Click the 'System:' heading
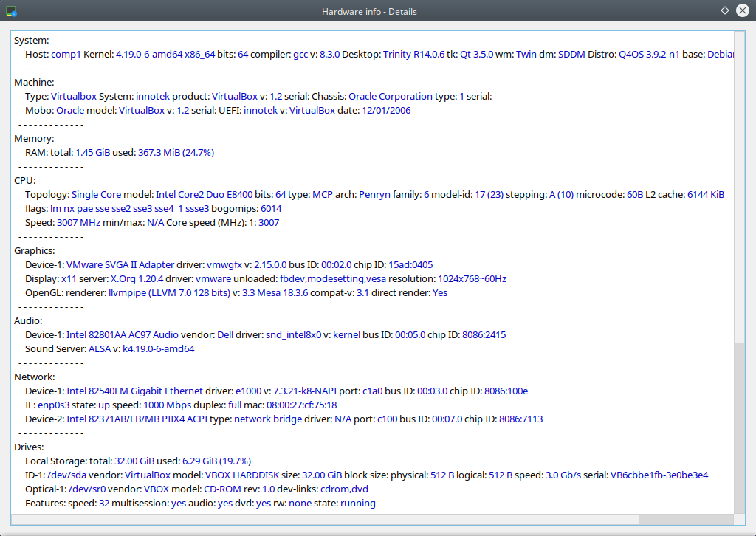 [31, 41]
